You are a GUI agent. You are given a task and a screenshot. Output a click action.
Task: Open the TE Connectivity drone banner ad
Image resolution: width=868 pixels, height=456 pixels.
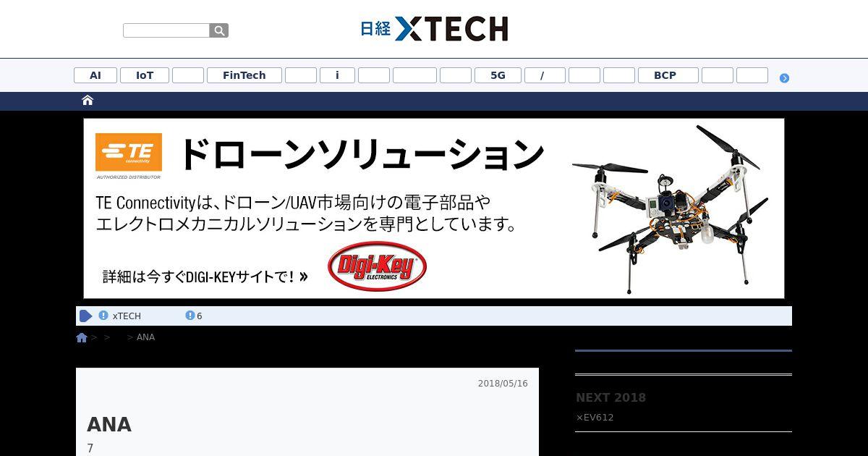[x=434, y=208]
